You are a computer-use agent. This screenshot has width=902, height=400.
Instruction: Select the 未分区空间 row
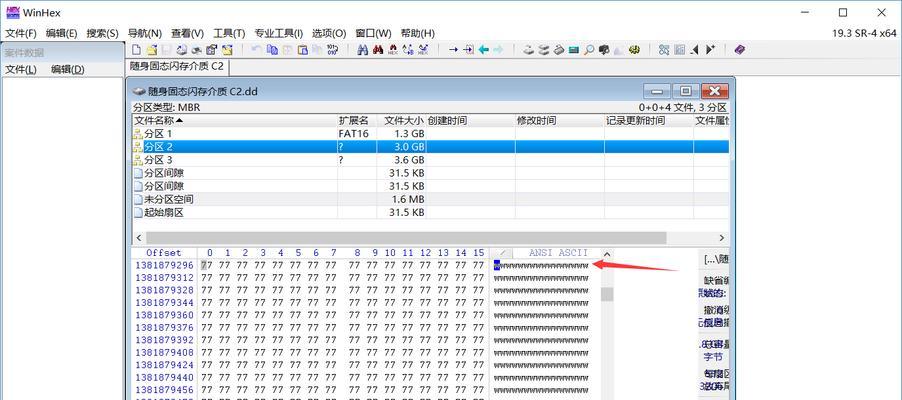tap(430, 200)
